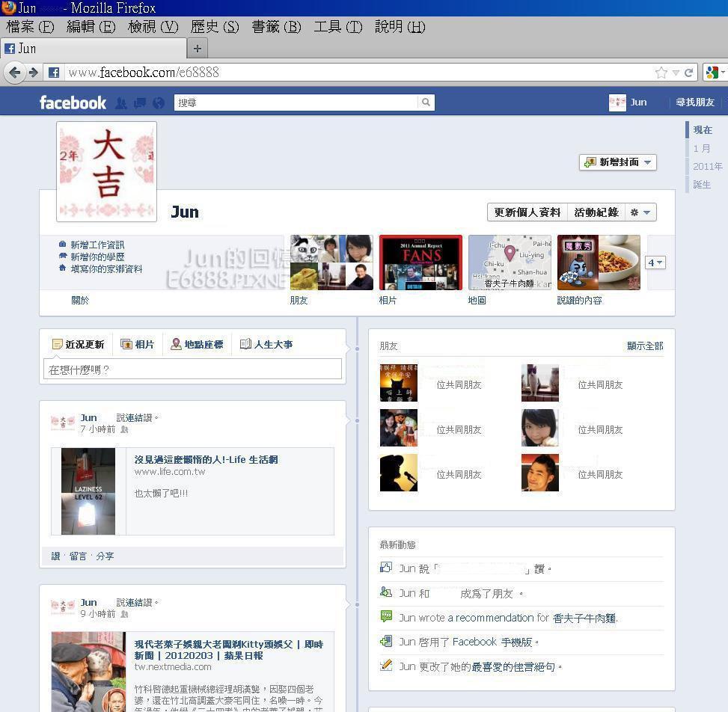
Task: Click the magnifier icon in the search bar
Action: click(425, 102)
